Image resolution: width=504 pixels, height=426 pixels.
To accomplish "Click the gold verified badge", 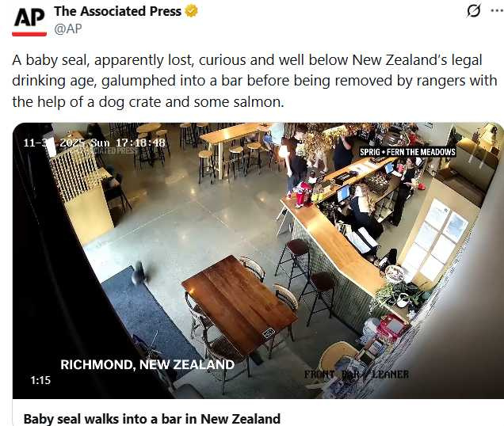I will pos(191,11).
